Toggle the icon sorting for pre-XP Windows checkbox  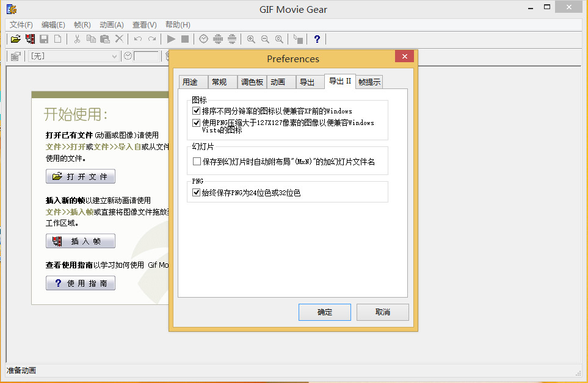pos(197,111)
